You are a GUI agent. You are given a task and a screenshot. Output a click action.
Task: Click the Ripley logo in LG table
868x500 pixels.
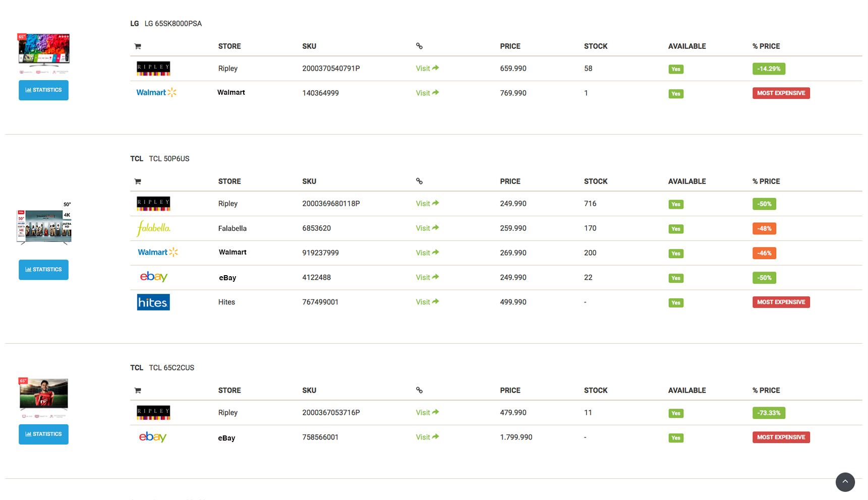[x=153, y=69]
